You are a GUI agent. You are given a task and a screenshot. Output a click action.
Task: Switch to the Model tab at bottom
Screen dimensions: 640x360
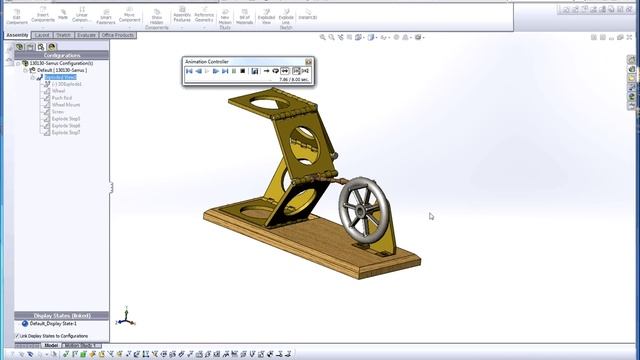(x=51, y=346)
